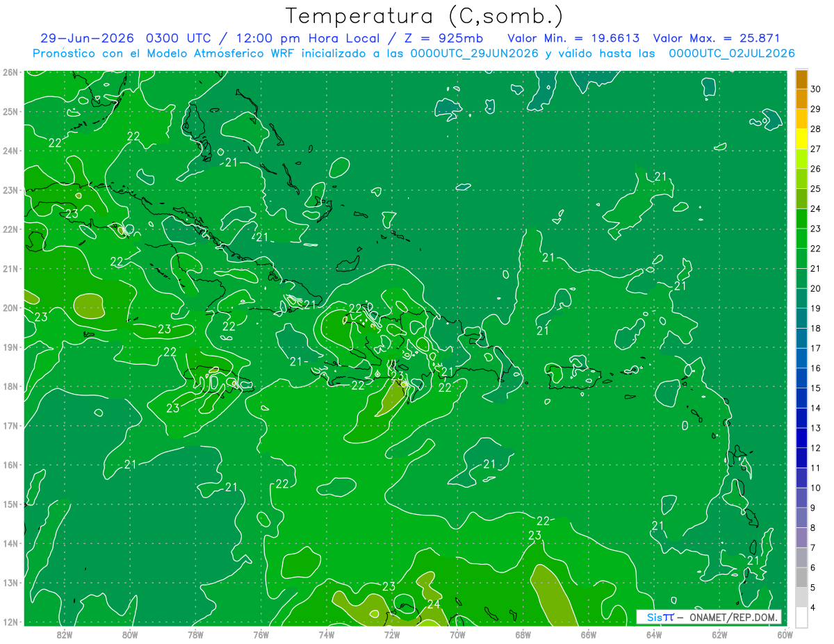Viewport: 834px width, 644px height.
Task: Click the "SisTT – ONAMET/REP.DOM." credit box
Action: 709,617
